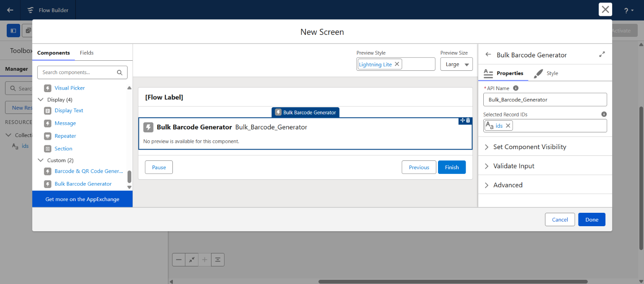Open the Style tab

pos(546,73)
